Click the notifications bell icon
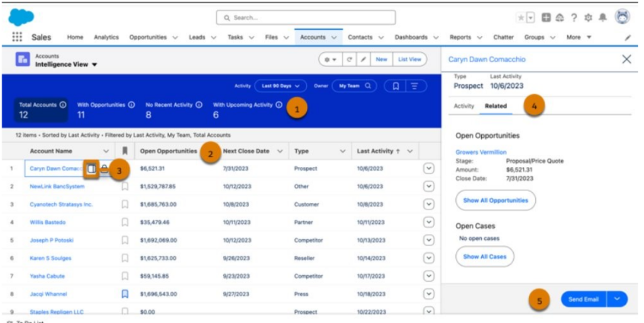The width and height of the screenshot is (644, 323). coord(602,18)
